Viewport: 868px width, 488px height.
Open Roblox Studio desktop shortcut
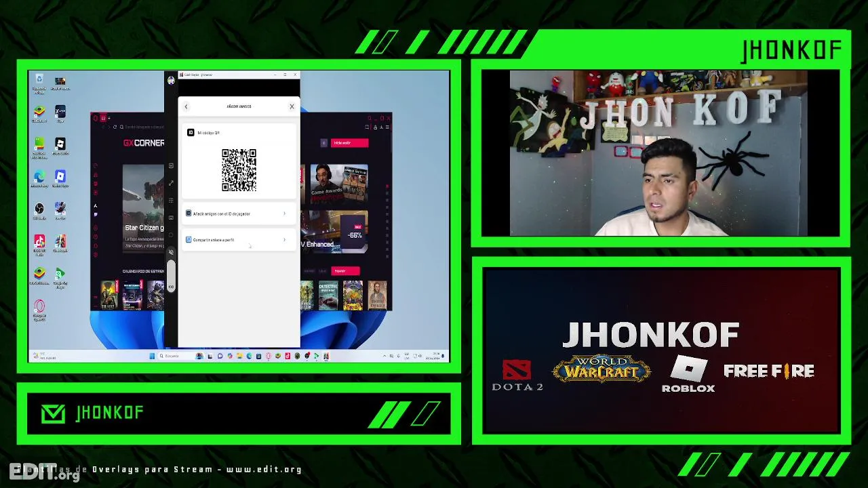click(x=60, y=147)
